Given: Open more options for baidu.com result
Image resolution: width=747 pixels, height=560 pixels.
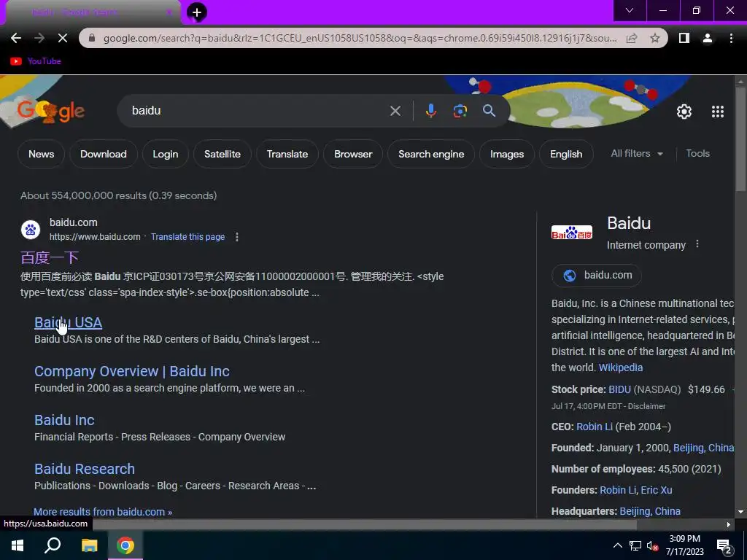Looking at the screenshot, I should coord(237,237).
